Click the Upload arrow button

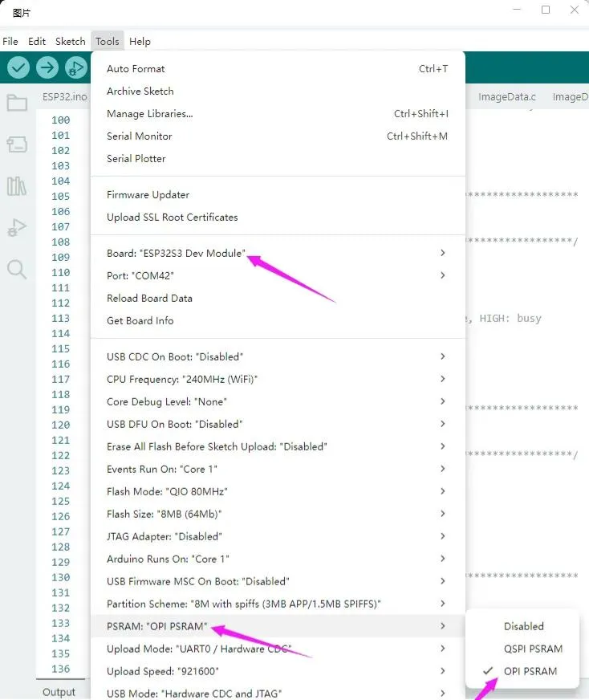[x=47, y=67]
